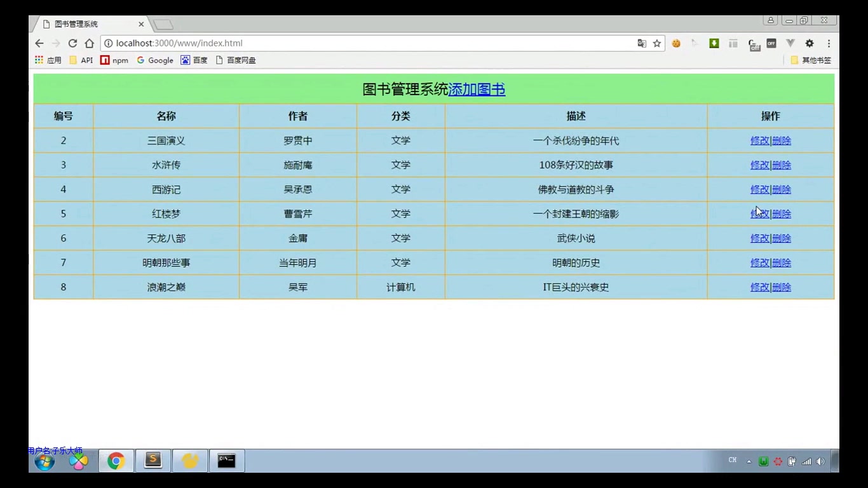Close the 图书管理系统 tab
This screenshot has height=488, width=868.
pos(141,24)
